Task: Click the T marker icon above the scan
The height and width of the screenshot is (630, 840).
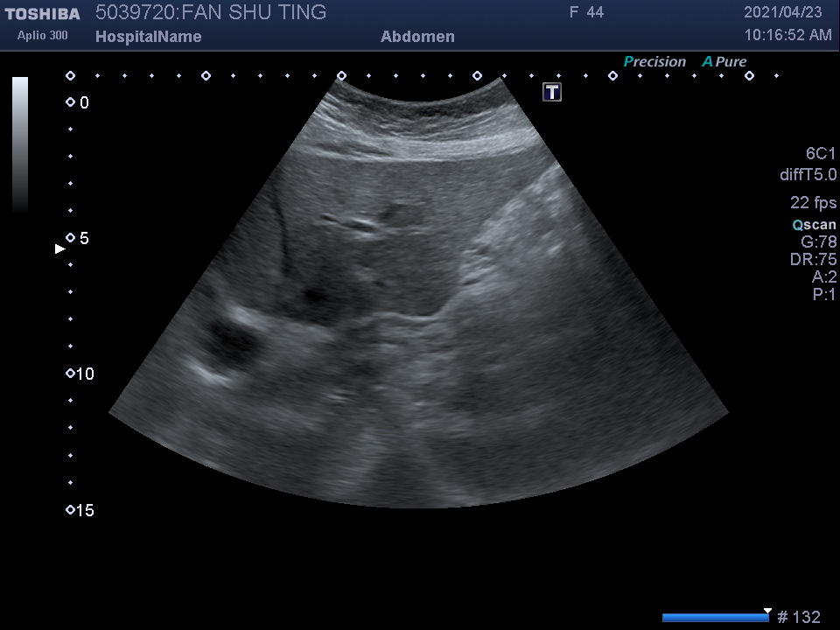Action: click(552, 92)
